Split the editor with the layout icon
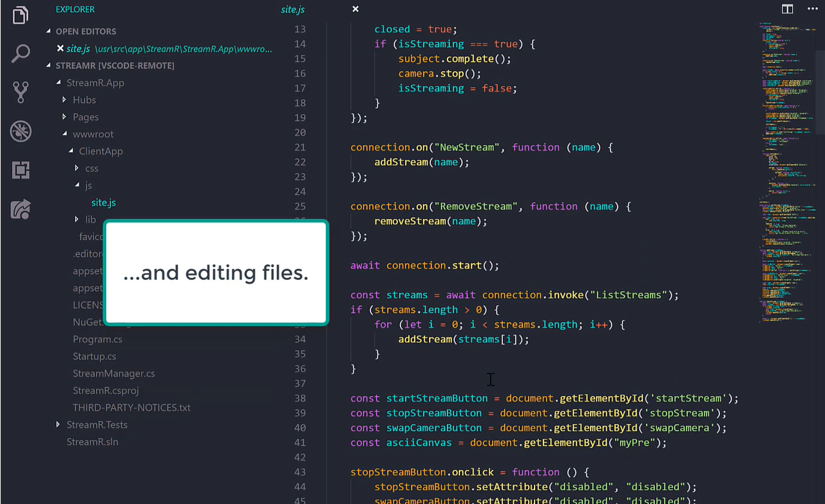 point(787,9)
